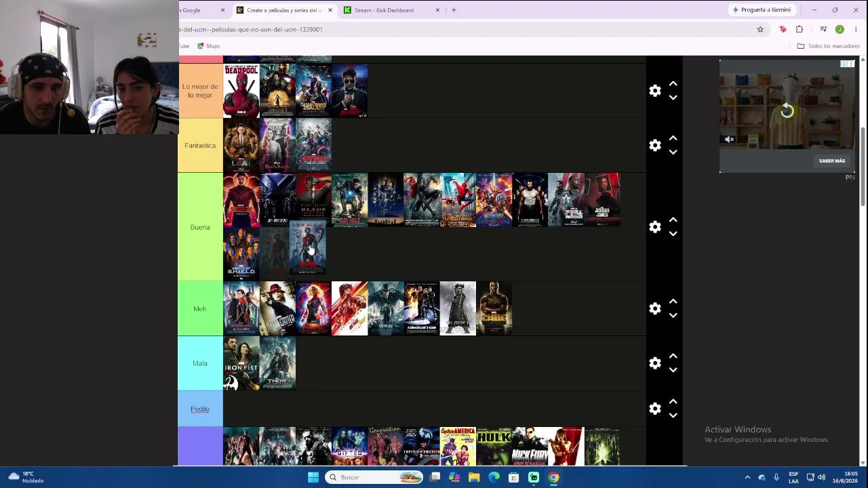Open the Chrome extensions puzzle menu
This screenshot has height=488, width=868.
point(800,29)
